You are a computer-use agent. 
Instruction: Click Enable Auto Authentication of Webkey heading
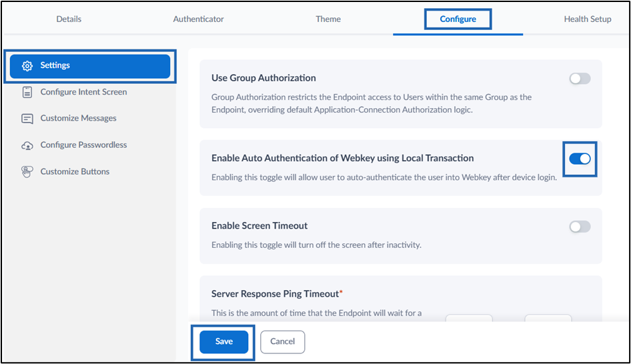point(342,158)
